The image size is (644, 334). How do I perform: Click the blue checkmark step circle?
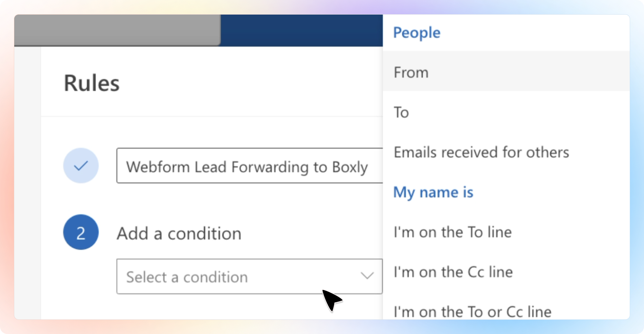pyautogui.click(x=81, y=165)
